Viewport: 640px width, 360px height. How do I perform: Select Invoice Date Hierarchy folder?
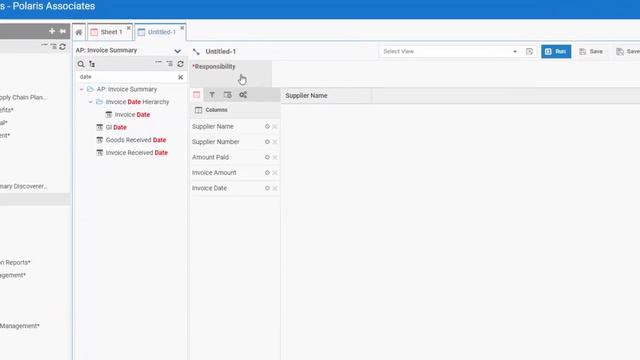coord(137,102)
